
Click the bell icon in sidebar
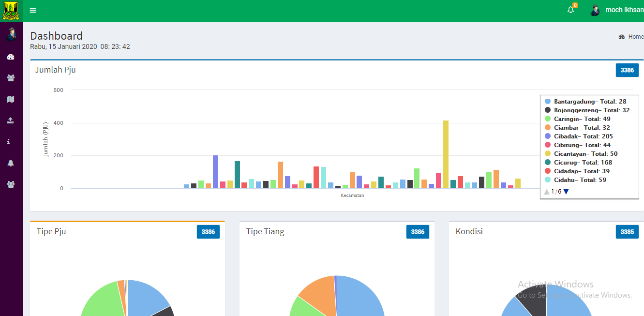[11, 163]
